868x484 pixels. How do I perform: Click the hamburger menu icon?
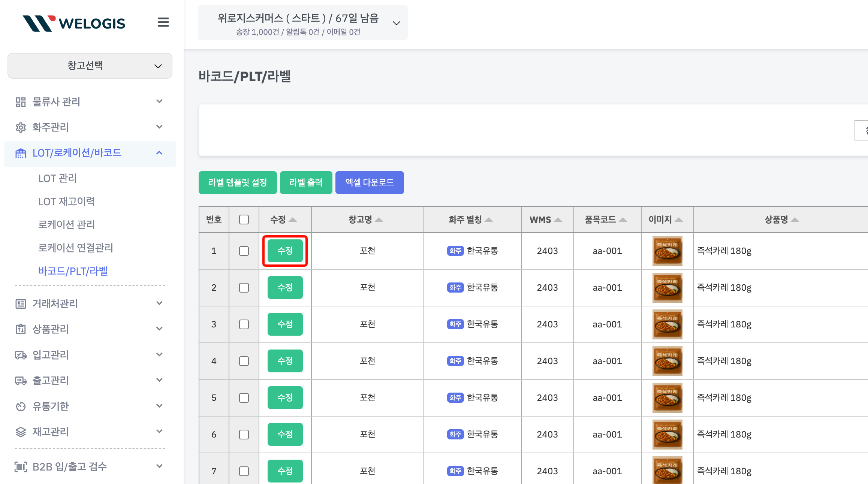point(163,22)
